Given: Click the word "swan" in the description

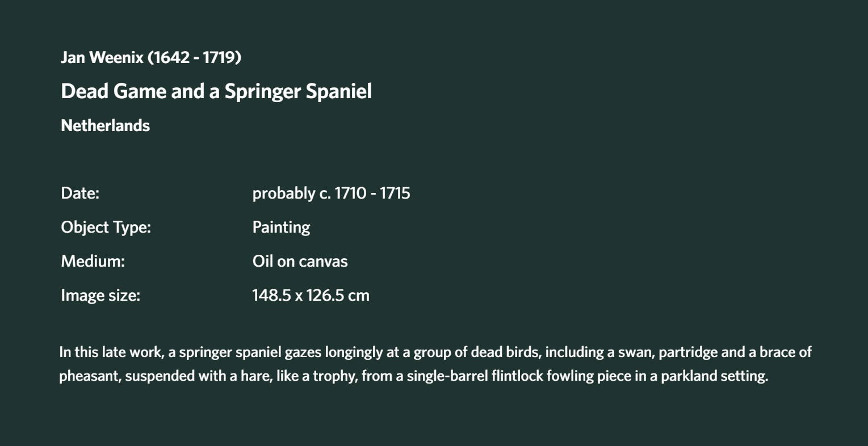Looking at the screenshot, I should (636, 352).
